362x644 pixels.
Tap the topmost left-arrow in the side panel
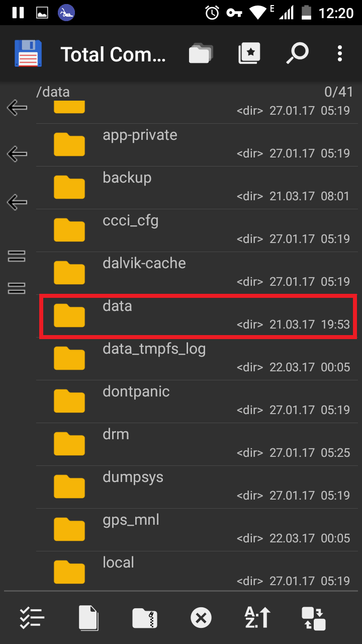coord(17,107)
